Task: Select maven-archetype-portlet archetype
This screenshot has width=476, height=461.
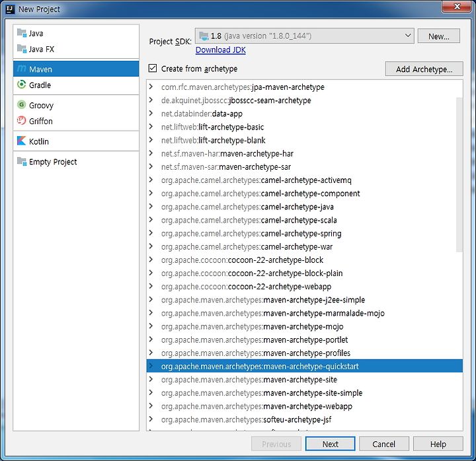Action: [x=305, y=339]
